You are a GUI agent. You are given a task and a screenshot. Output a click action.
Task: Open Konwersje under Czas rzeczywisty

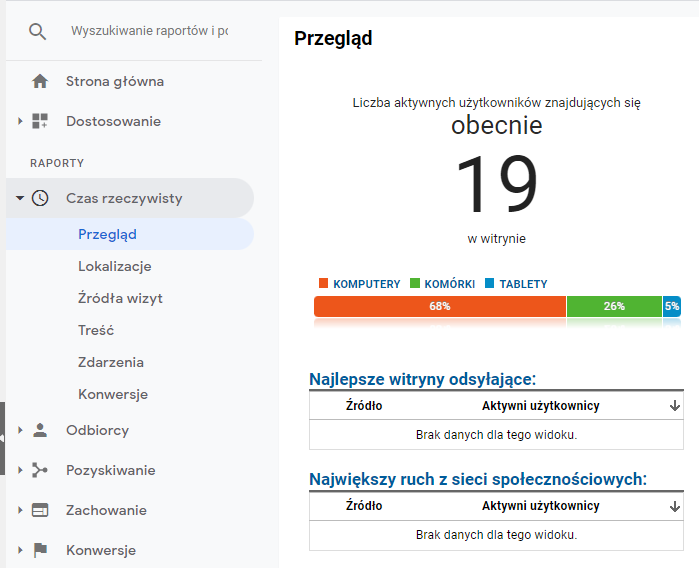113,394
